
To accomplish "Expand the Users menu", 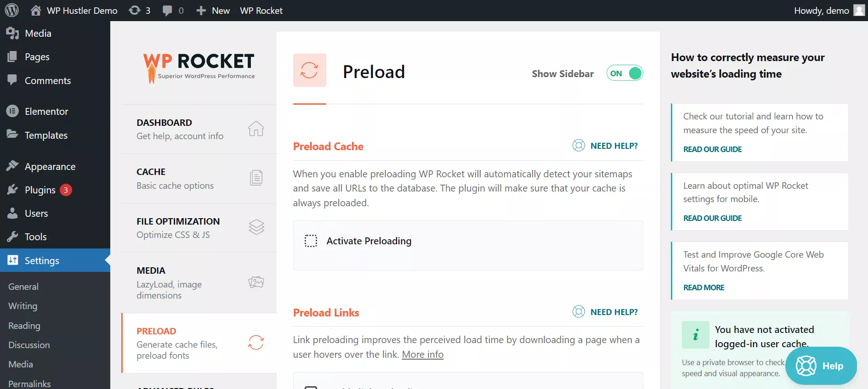I will coord(36,213).
